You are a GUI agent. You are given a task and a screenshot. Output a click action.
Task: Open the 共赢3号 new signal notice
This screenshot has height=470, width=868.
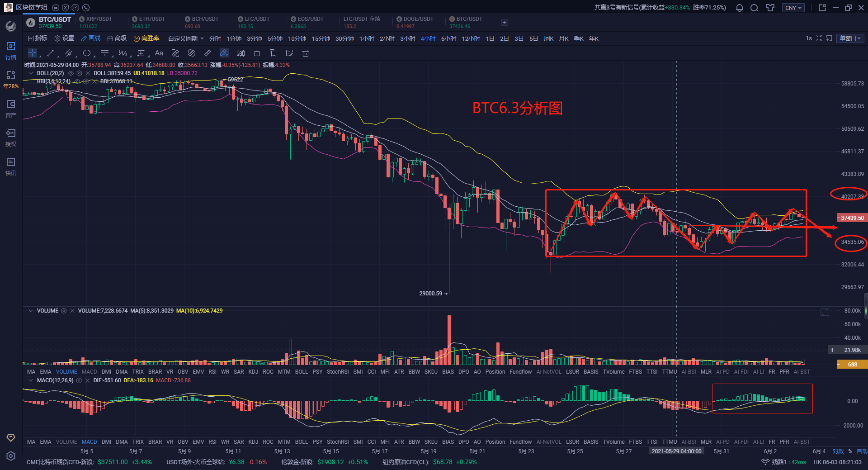click(x=660, y=8)
